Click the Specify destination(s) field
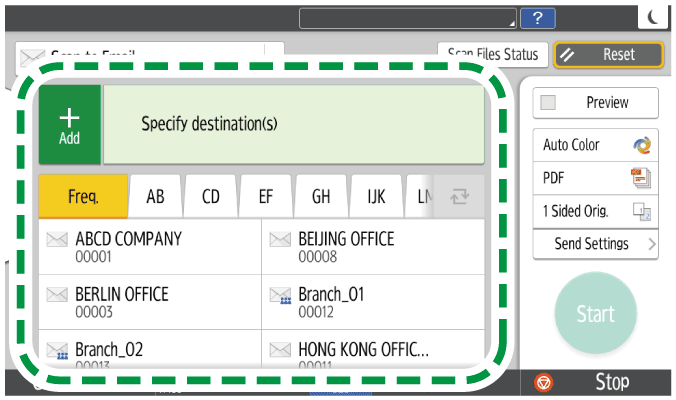 [x=294, y=125]
